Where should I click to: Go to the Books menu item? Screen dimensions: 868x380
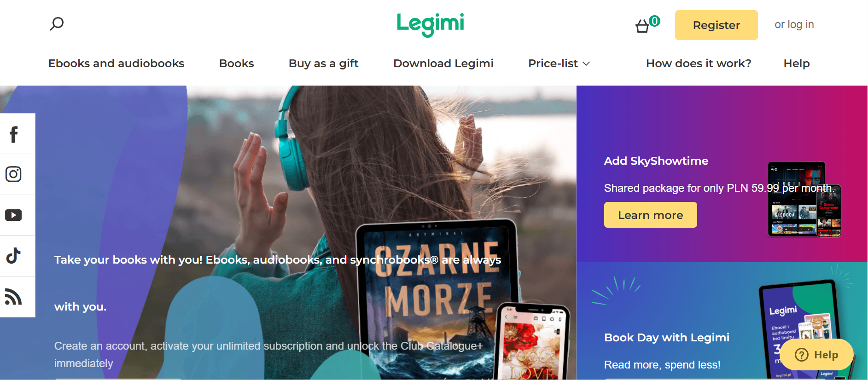pos(236,63)
